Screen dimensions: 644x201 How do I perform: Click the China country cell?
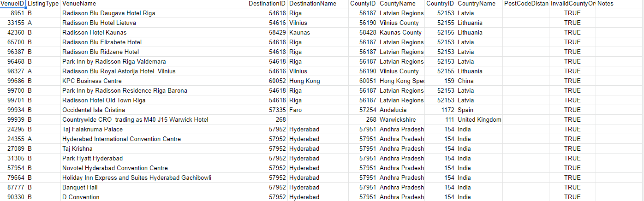point(479,81)
